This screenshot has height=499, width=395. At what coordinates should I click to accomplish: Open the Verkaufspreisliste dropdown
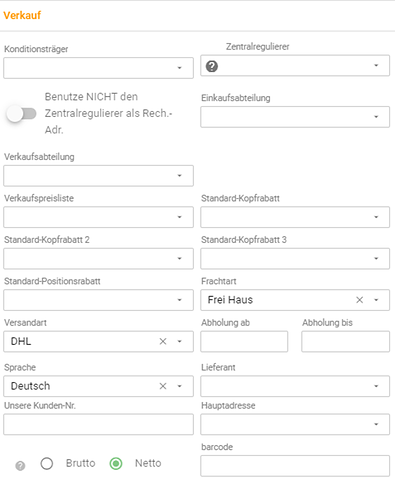coord(98,217)
